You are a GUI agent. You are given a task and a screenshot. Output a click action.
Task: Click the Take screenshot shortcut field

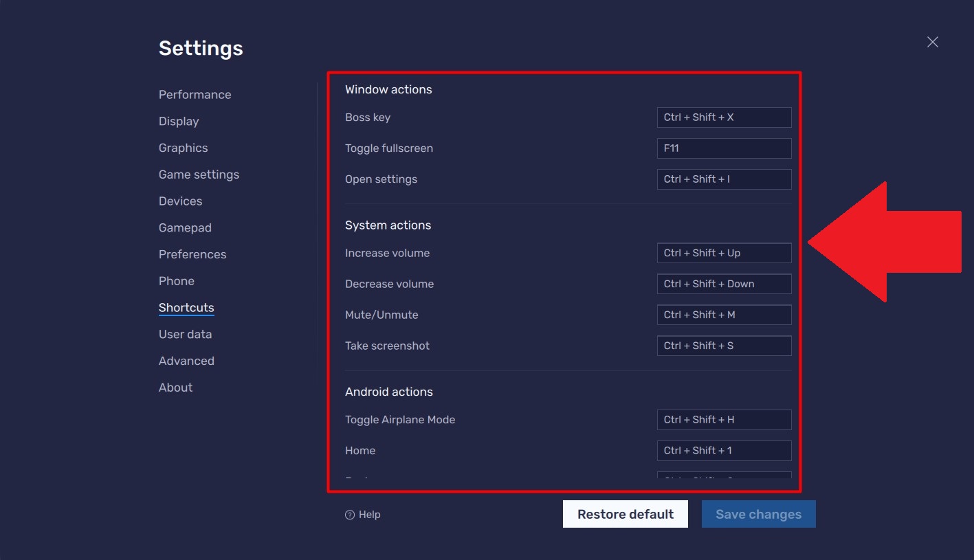click(724, 345)
